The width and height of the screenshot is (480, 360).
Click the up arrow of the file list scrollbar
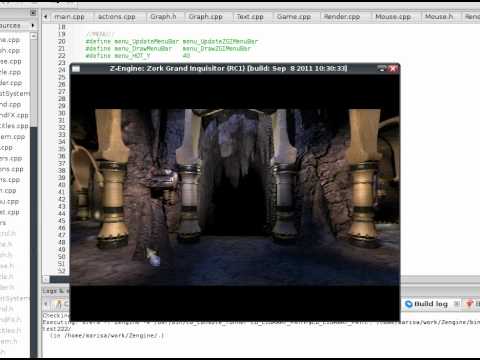coord(34,35)
